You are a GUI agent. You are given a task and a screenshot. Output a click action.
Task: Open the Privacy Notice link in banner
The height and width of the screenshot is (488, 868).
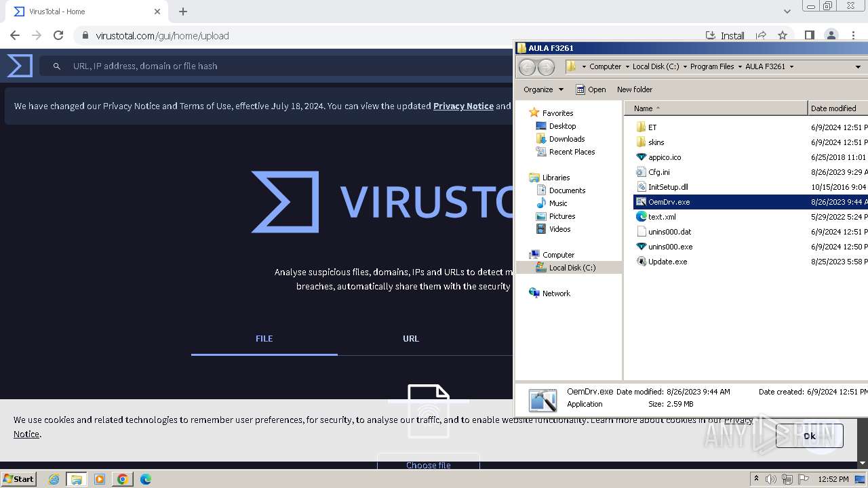pyautogui.click(x=463, y=106)
